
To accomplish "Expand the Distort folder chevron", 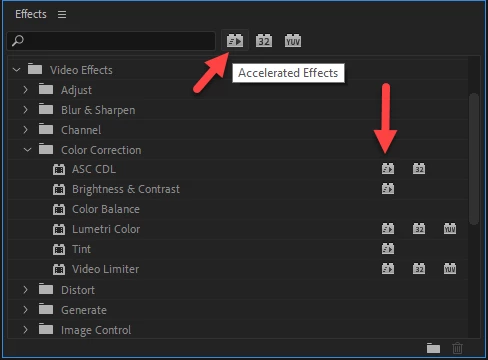I will [26, 290].
